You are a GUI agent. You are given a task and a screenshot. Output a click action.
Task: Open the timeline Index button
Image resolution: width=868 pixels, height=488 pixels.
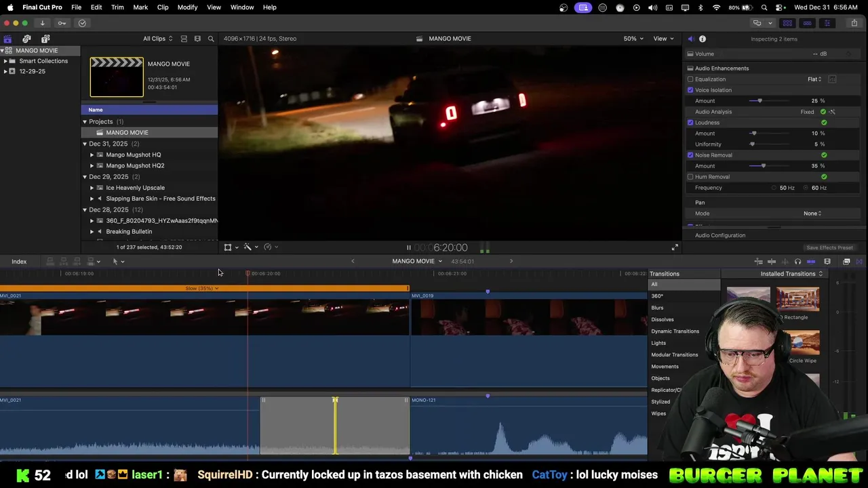[19, 262]
